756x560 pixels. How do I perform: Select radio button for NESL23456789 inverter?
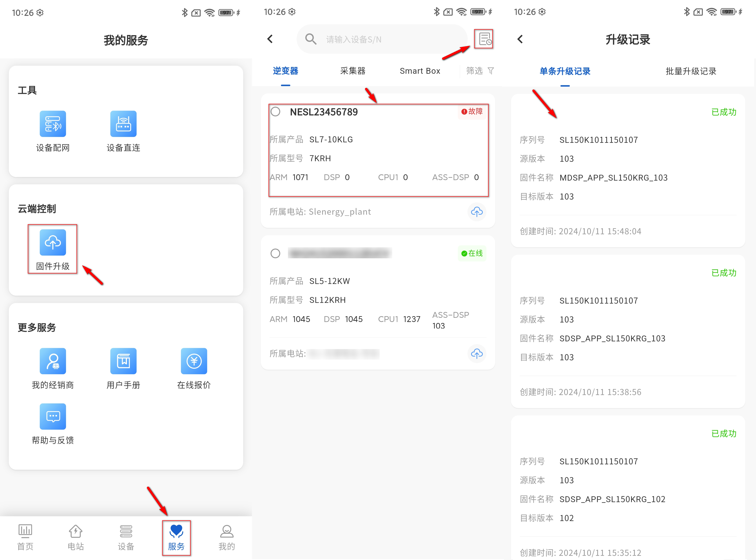point(275,112)
